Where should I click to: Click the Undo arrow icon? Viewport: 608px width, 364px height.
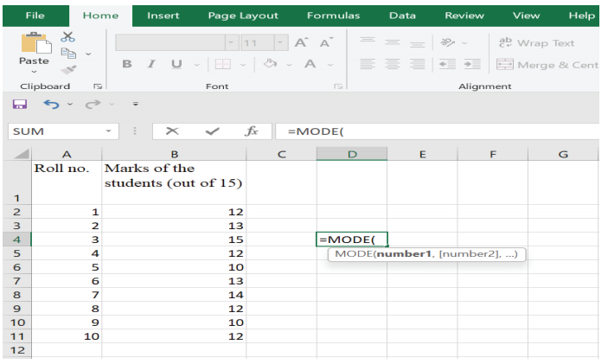(x=51, y=104)
